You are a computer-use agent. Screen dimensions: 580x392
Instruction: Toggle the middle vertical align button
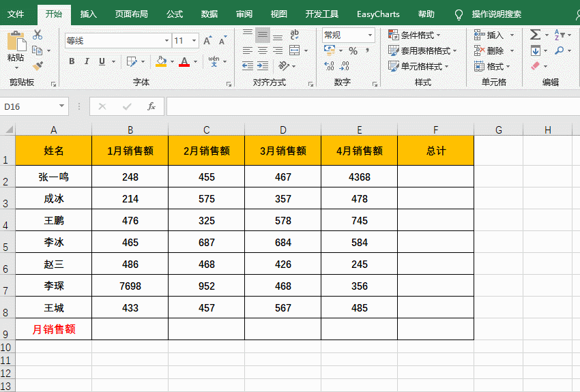[x=263, y=35]
